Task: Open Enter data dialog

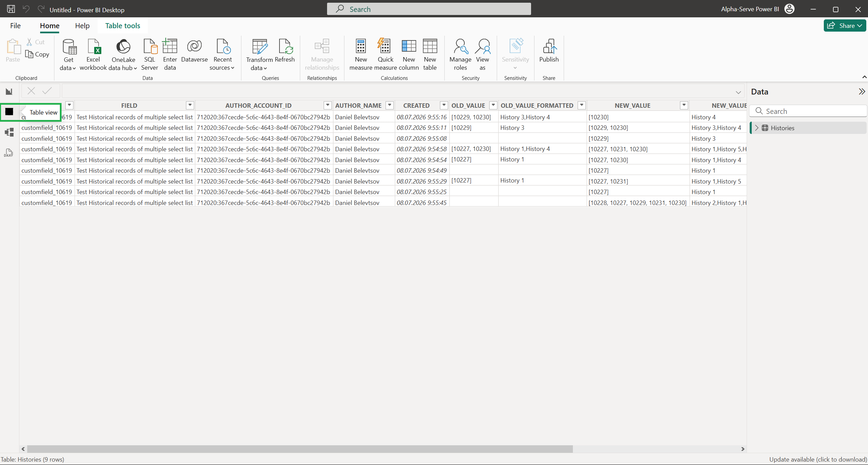Action: (x=170, y=54)
